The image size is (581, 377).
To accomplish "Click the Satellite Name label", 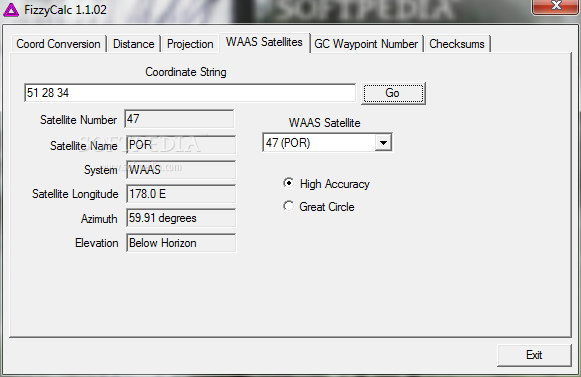I will [x=83, y=146].
